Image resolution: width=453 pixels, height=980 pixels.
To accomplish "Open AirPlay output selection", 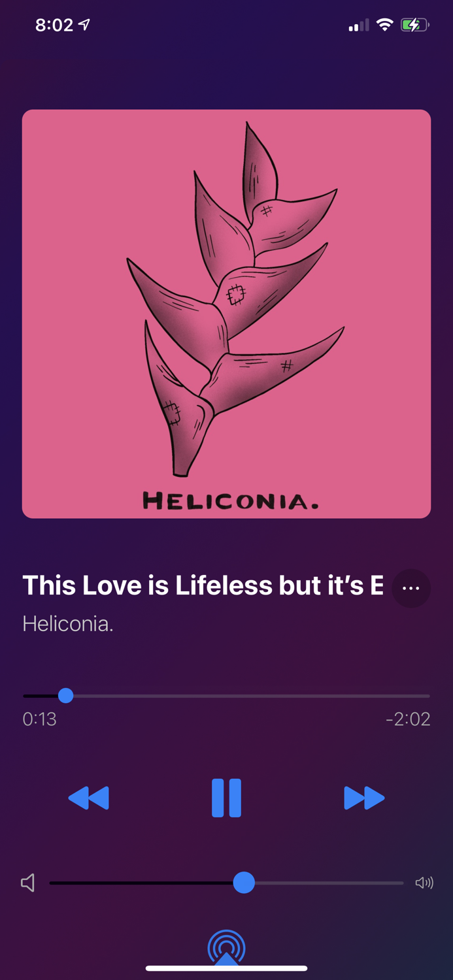I will click(226, 947).
